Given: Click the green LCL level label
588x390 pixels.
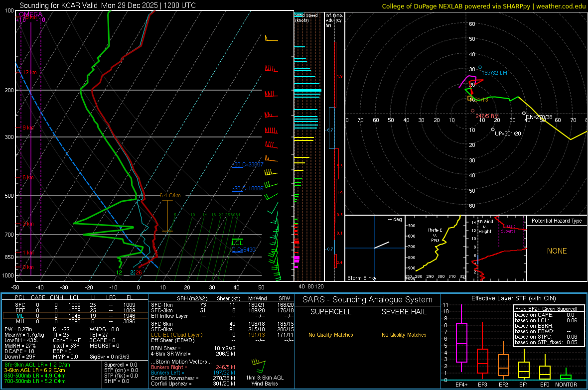Looking at the screenshot, I should point(237,243).
